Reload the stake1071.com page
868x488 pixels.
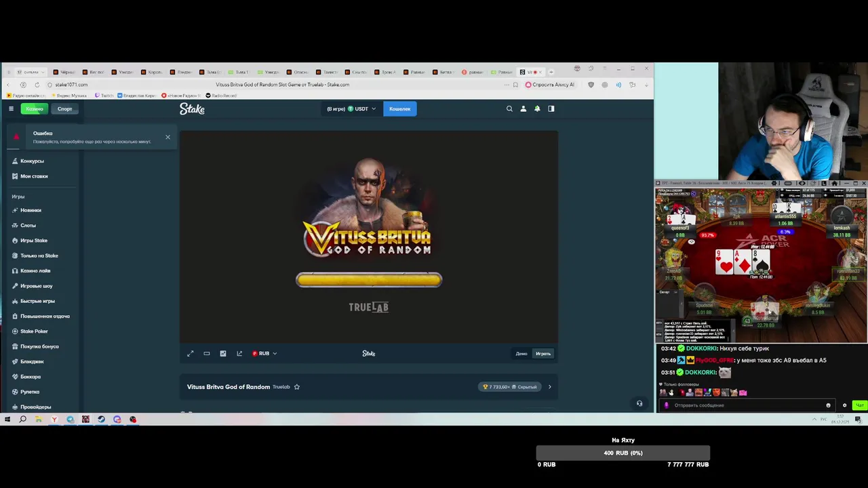(x=37, y=85)
